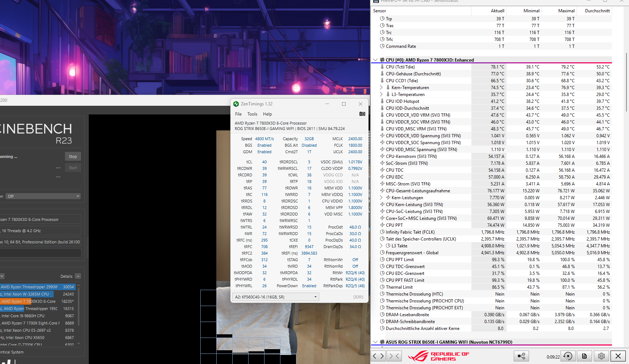Viewport: 629px width, 364px height.
Task: Collapse the CPU [#0] Ryzen 7800X3D section
Action: point(375,60)
